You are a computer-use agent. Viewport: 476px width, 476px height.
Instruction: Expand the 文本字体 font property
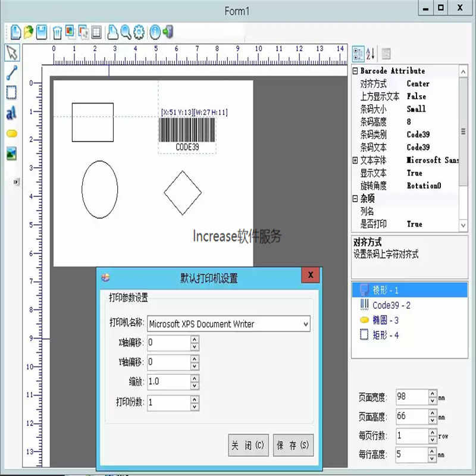[355, 160]
